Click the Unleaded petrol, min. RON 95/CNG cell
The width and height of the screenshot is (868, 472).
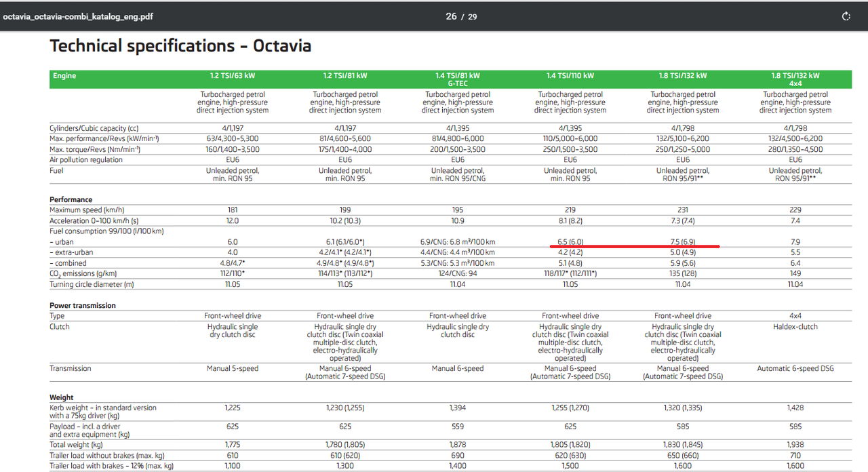[458, 174]
